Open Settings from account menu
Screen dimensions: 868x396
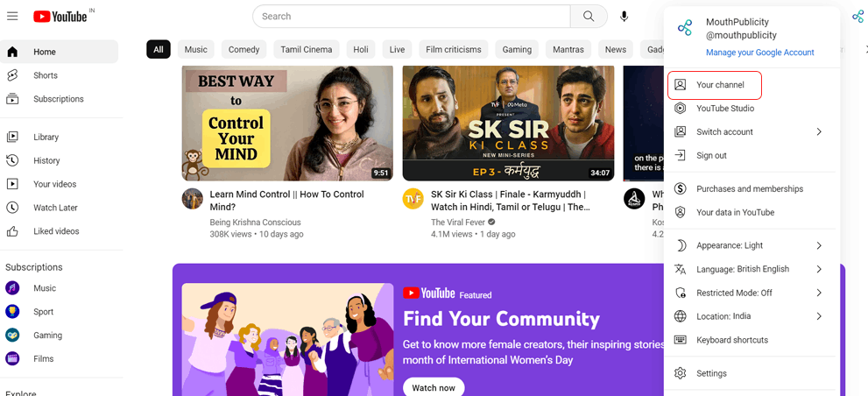(752, 373)
